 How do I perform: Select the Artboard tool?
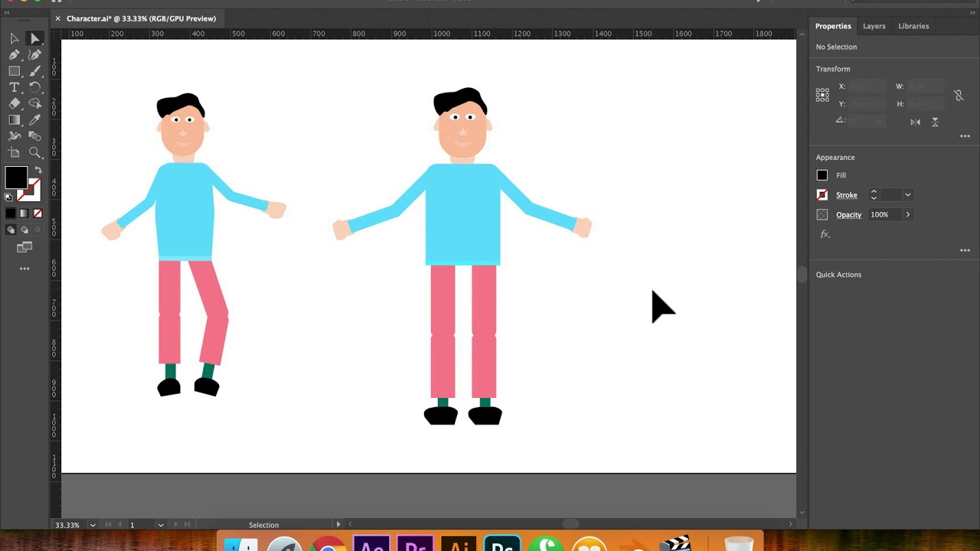point(15,152)
